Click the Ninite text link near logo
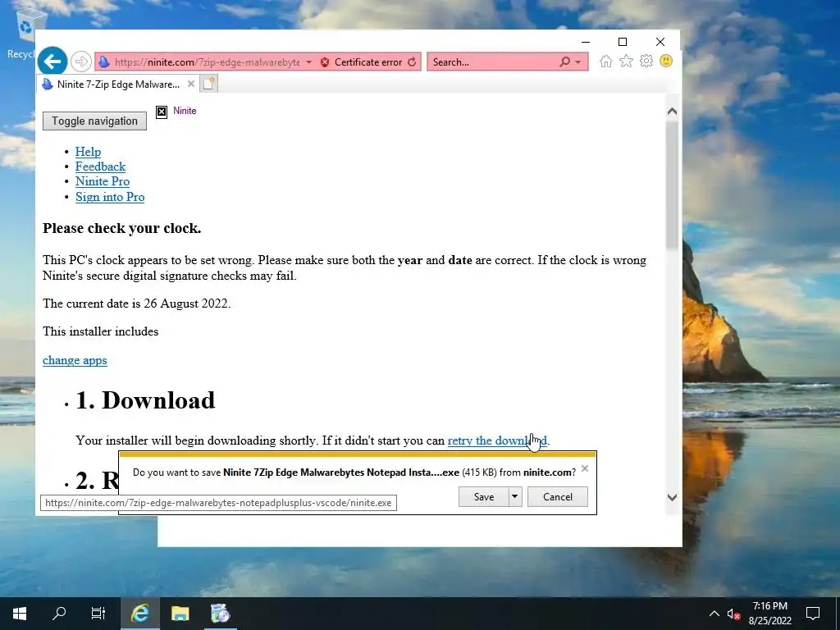 point(185,111)
